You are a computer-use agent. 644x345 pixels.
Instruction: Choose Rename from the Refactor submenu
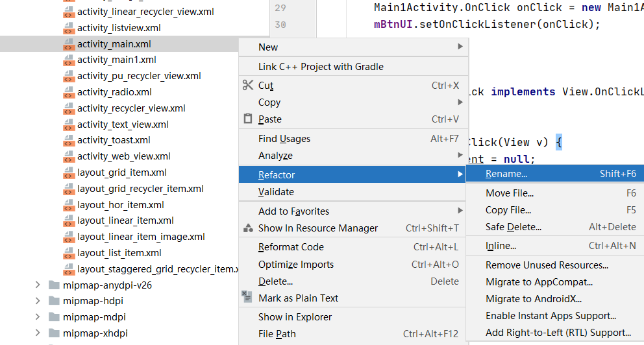point(506,174)
